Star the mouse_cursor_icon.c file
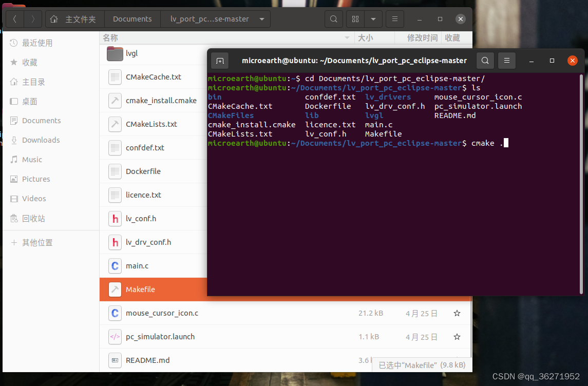Image resolution: width=588 pixels, height=386 pixels. pyautogui.click(x=457, y=313)
